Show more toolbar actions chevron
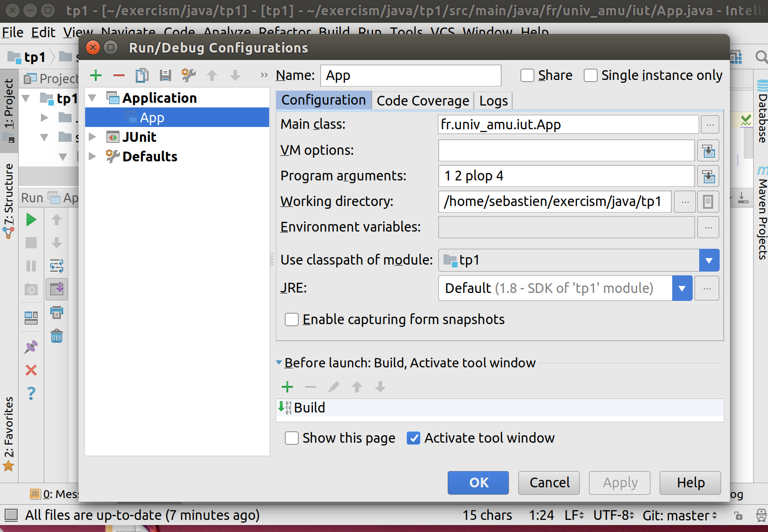 (x=264, y=75)
